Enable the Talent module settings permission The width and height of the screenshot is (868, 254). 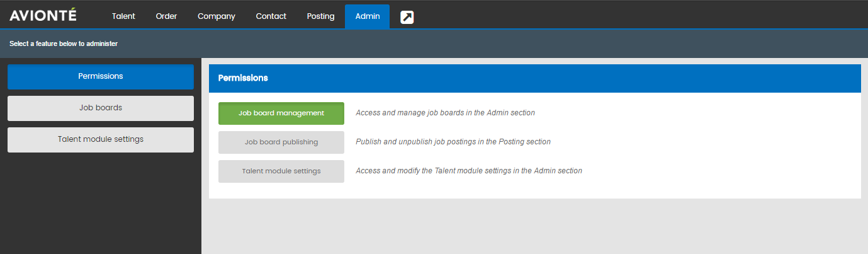(281, 171)
